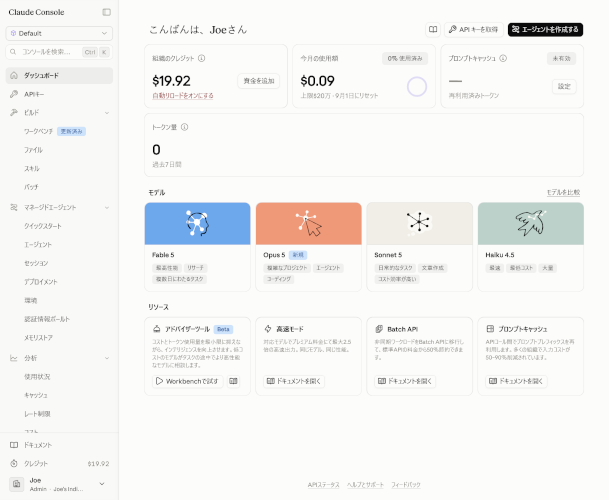The width and height of the screenshot is (609, 500).
Task: Click the info icon beside プロンプトキャッシュ card title
Action: (503, 58)
